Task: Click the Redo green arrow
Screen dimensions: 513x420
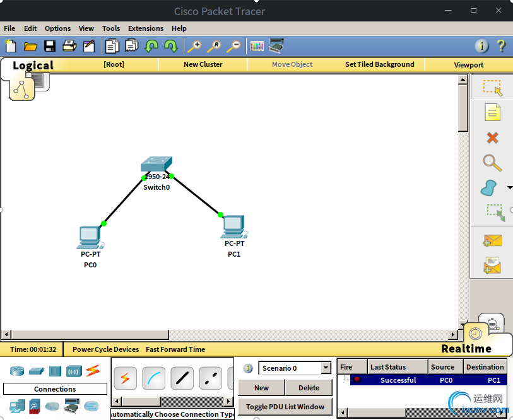Action: point(171,46)
